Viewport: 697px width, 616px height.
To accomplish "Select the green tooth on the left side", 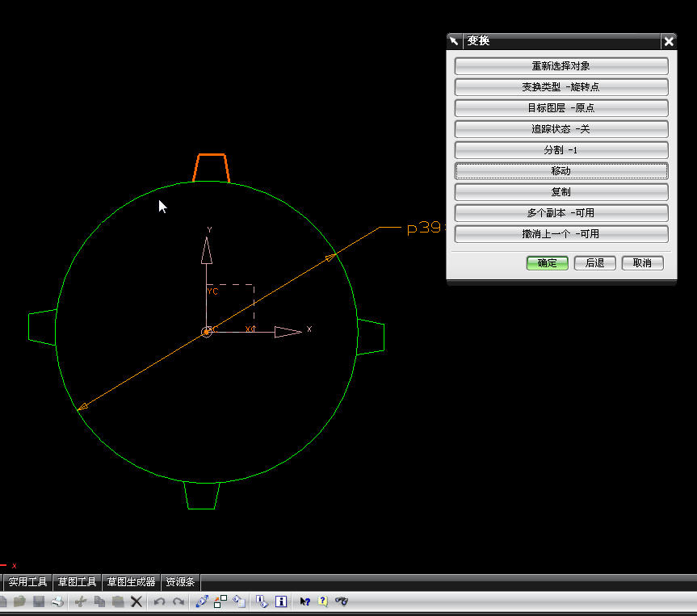I will [42, 327].
